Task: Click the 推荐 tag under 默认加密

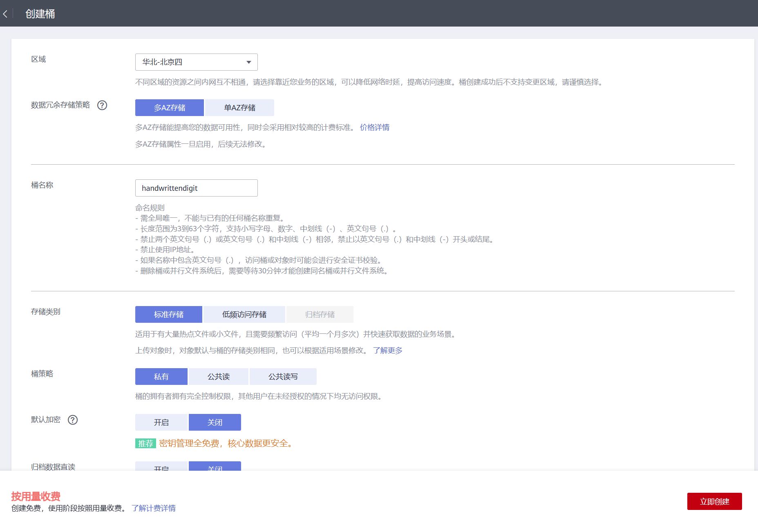Action: (145, 444)
